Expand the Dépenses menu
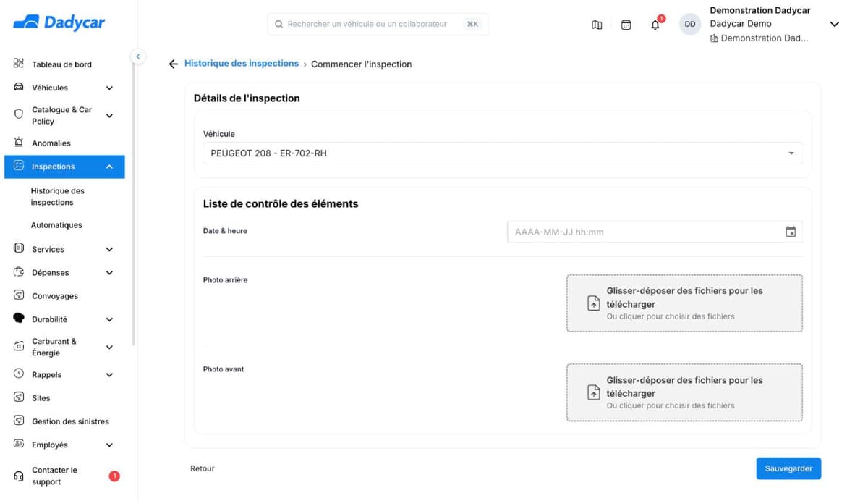 pyautogui.click(x=109, y=273)
